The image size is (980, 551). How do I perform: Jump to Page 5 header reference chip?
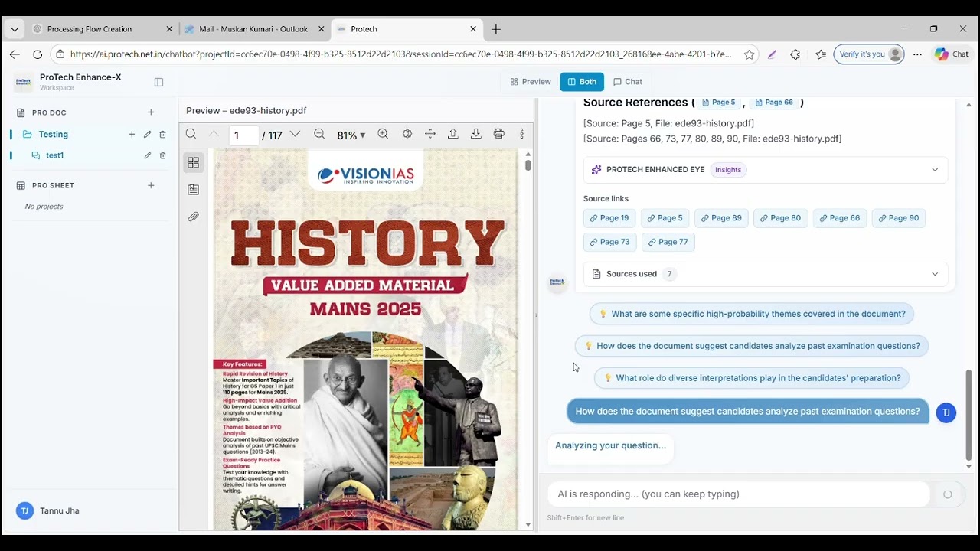[x=719, y=103]
